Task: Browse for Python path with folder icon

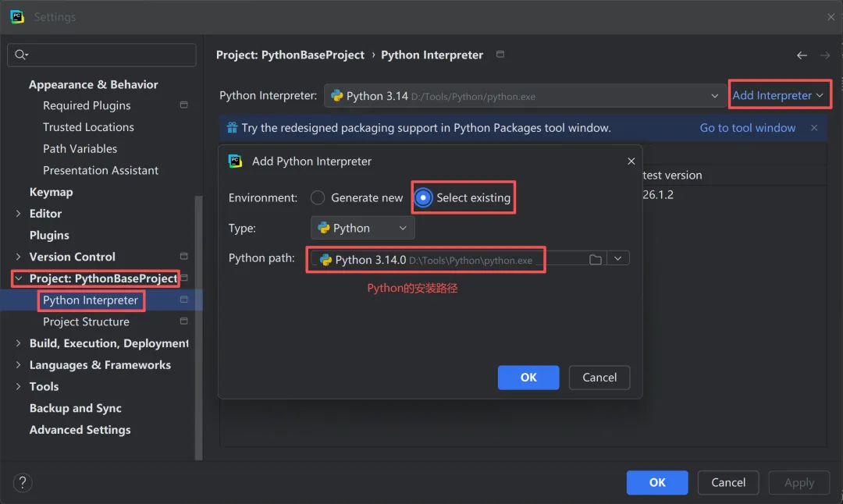Action: (595, 260)
